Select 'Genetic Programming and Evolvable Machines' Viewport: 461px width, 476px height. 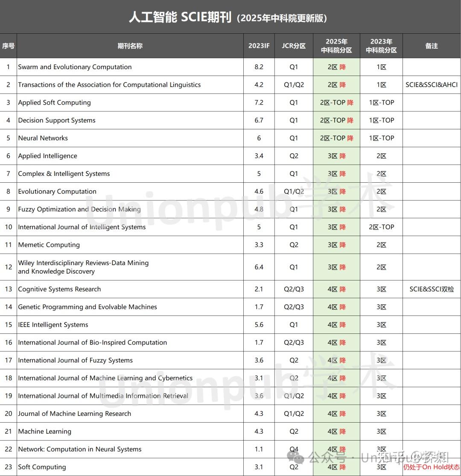click(x=88, y=307)
